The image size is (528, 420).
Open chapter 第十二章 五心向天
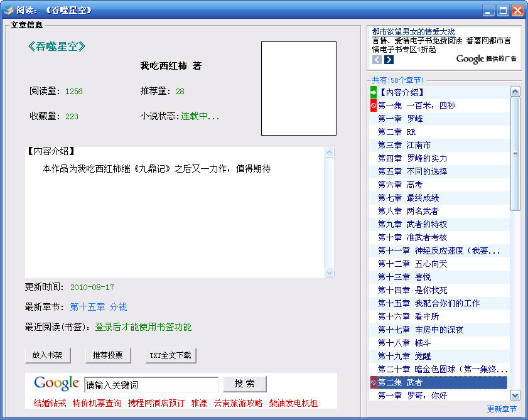click(x=439, y=264)
